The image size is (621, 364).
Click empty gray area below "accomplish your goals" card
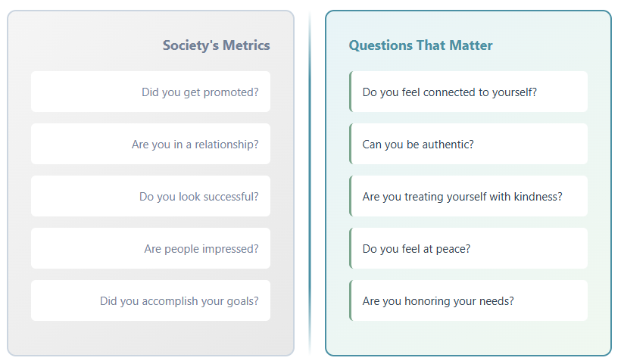pyautogui.click(x=151, y=338)
